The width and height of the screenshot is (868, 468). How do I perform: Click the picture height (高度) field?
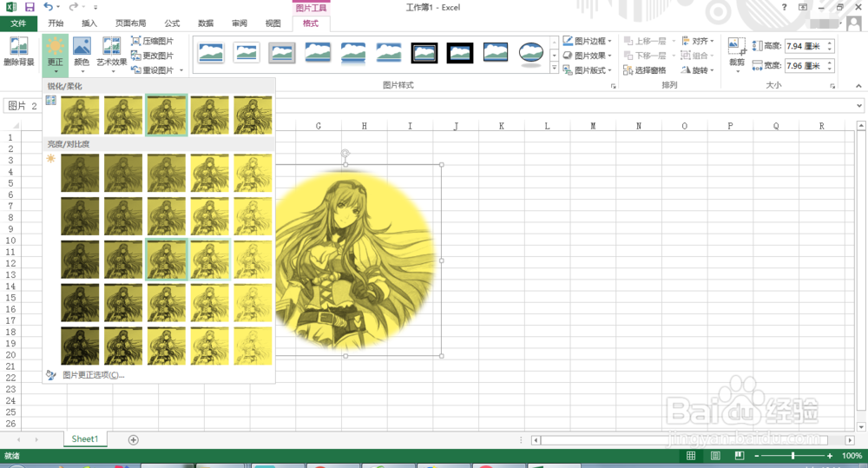(x=806, y=46)
